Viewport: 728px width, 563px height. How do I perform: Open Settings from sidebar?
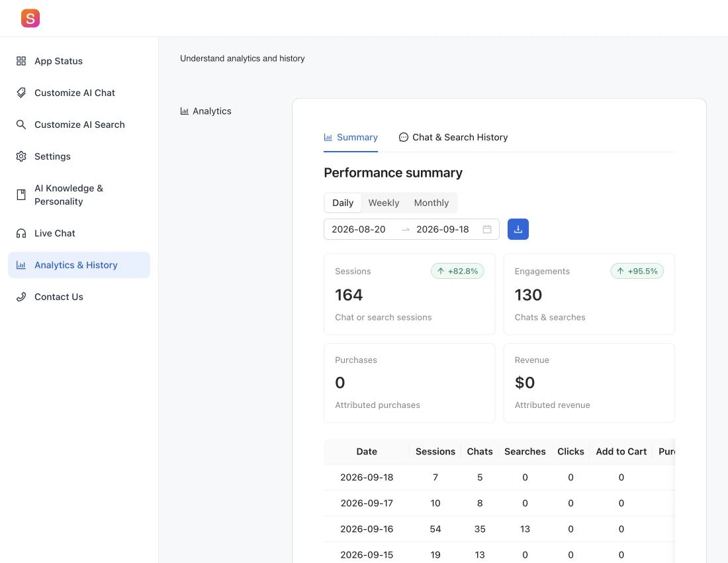click(79, 156)
